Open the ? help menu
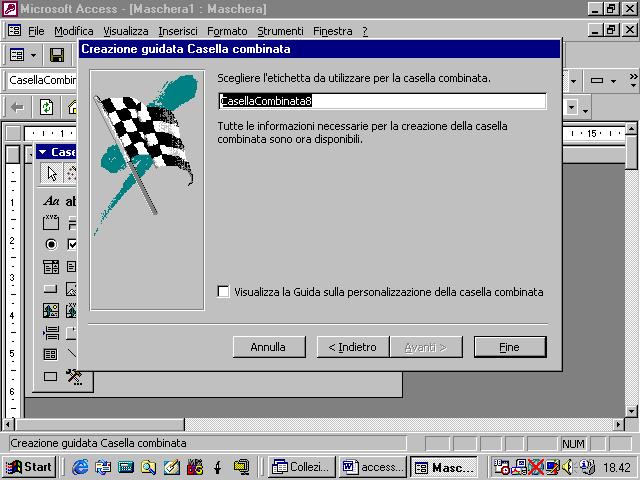This screenshot has height=480, width=640. click(365, 31)
